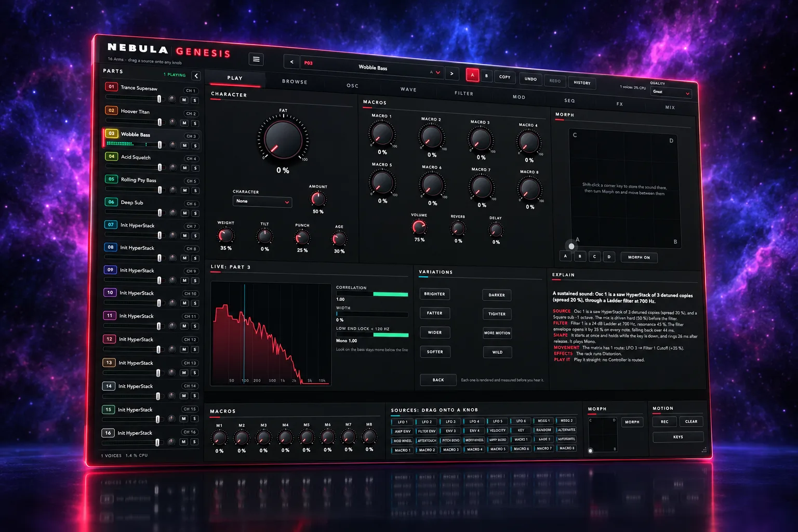Viewport: 798px width, 532px height.
Task: Open the hamburger menu icon
Action: tap(256, 59)
